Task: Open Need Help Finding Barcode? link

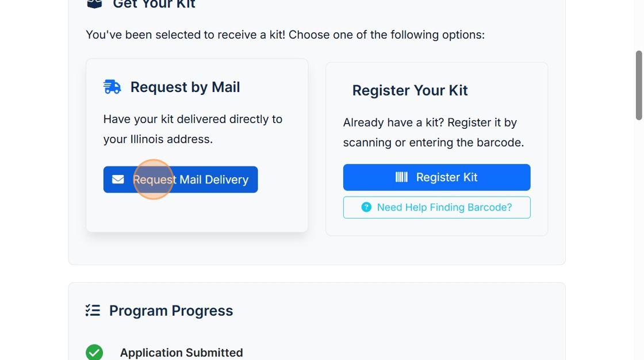Action: click(x=436, y=208)
